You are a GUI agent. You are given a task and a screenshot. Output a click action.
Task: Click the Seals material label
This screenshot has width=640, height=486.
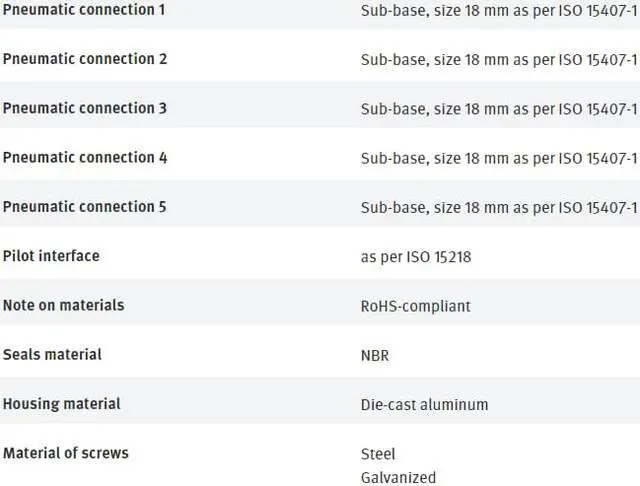(x=53, y=355)
